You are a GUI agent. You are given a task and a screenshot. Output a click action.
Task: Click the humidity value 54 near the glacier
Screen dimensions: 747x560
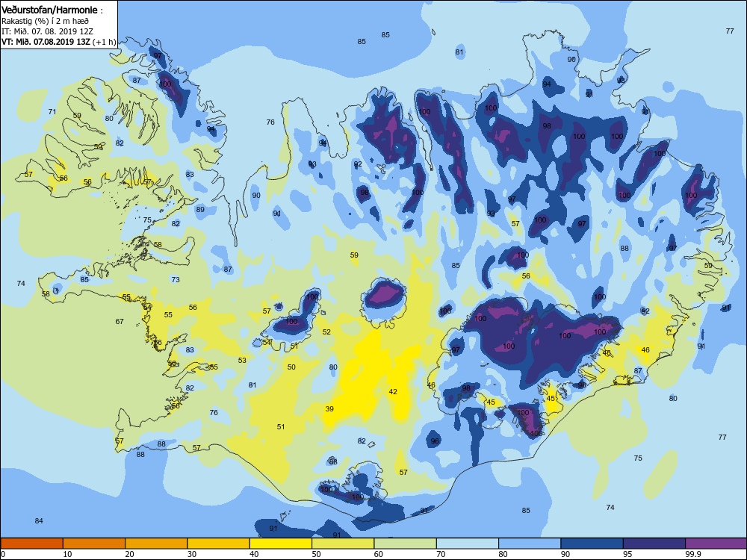coord(267,343)
